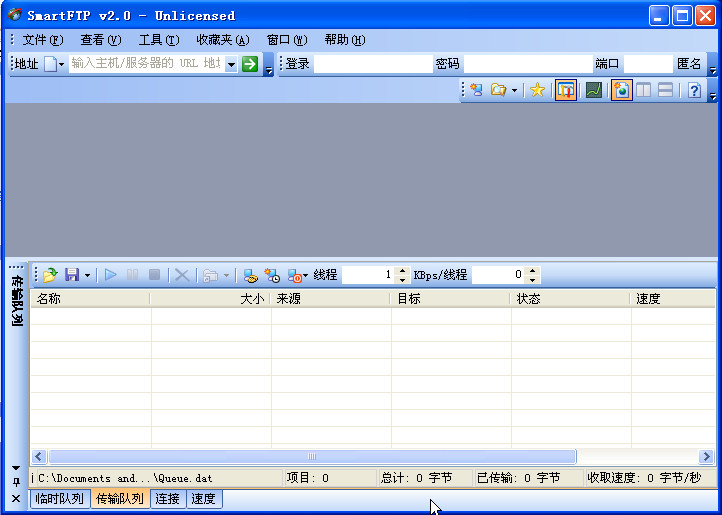This screenshot has width=722, height=515.
Task: Click the new document icon beside 地址
Action: 50,64
